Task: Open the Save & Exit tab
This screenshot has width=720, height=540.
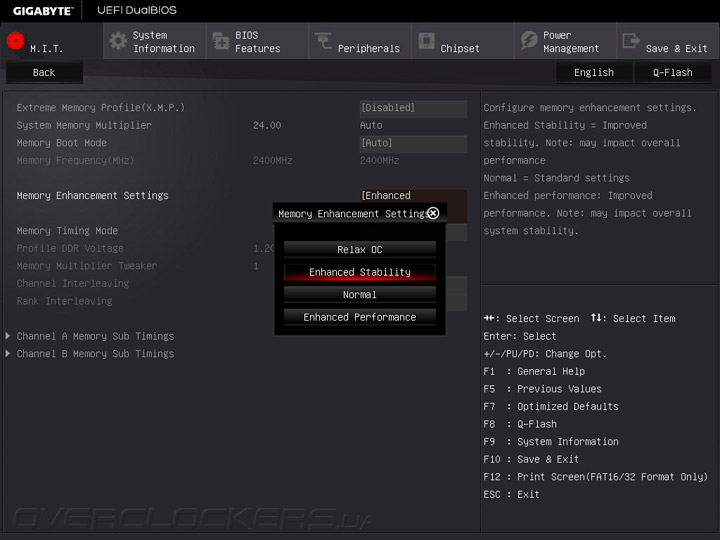Action: pyautogui.click(x=668, y=41)
